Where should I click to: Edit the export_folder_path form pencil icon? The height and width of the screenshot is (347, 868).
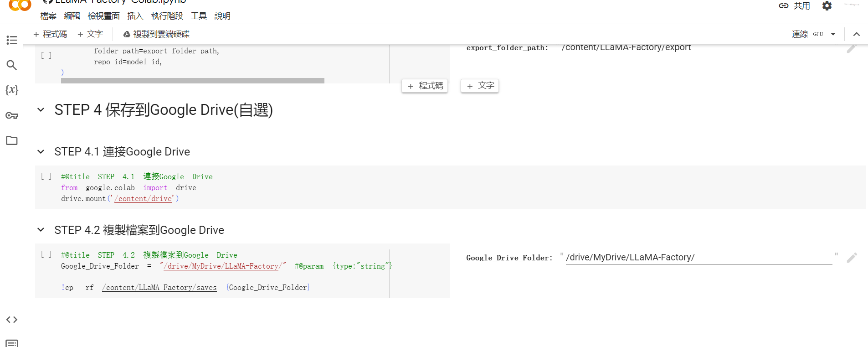tap(852, 48)
